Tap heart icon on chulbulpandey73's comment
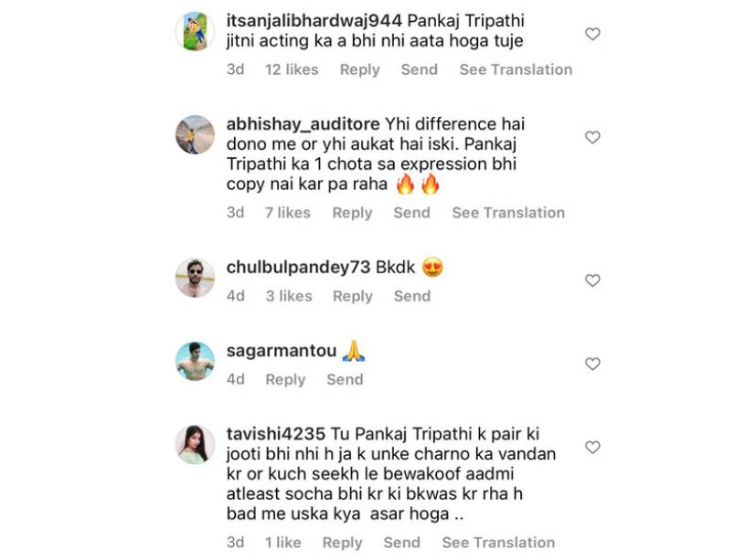Image resolution: width=756 pixels, height=560 pixels. click(x=592, y=280)
